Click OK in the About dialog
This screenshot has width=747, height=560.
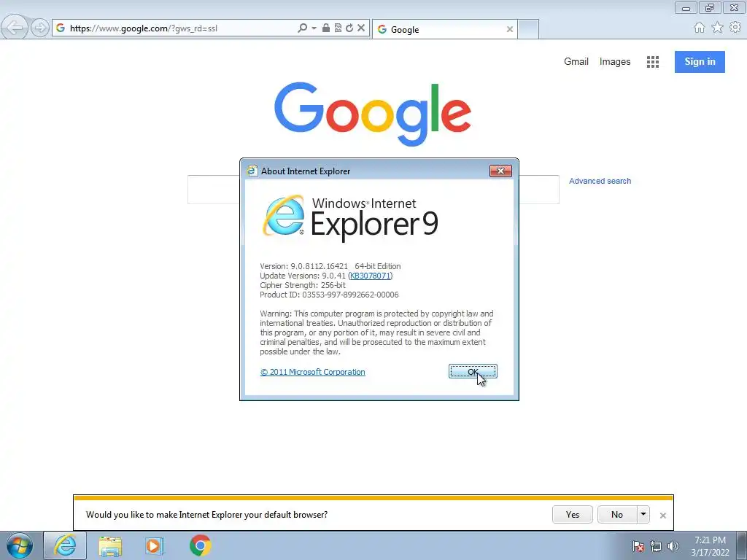473,371
